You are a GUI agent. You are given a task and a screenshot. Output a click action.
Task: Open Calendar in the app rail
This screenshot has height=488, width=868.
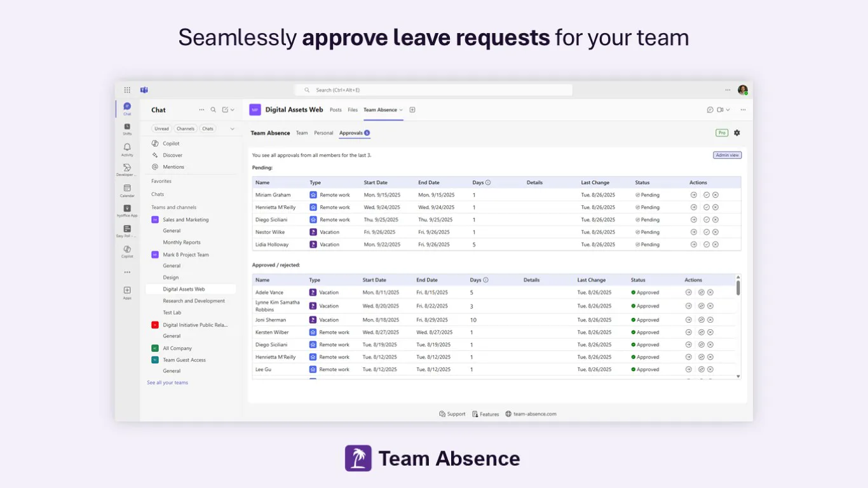127,191
